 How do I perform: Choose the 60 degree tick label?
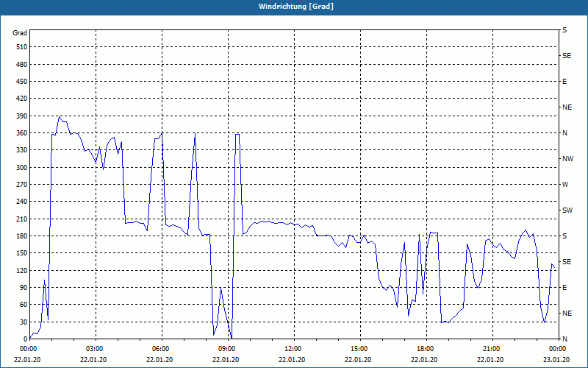click(23, 305)
